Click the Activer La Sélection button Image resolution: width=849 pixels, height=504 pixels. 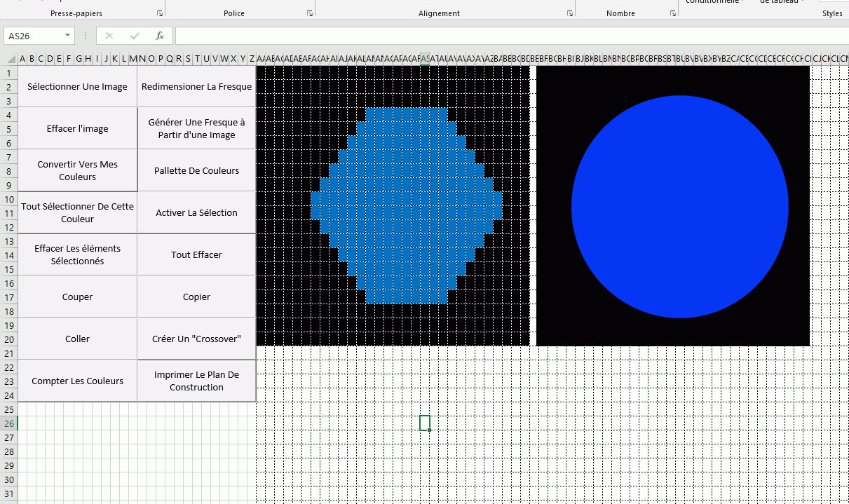[196, 212]
